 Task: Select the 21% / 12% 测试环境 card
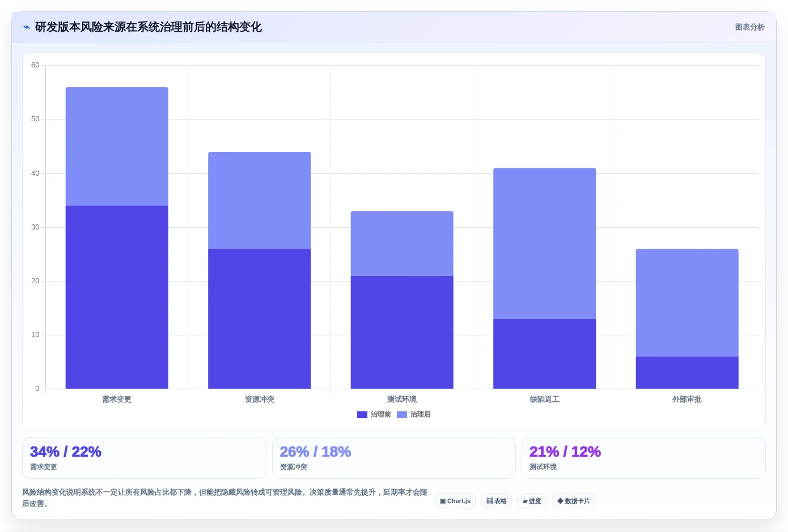pyautogui.click(x=643, y=458)
